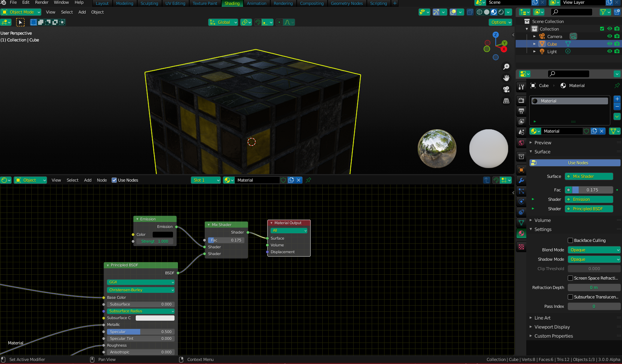Click the Mix Shader surface button
The height and width of the screenshot is (364, 622).
tap(589, 176)
